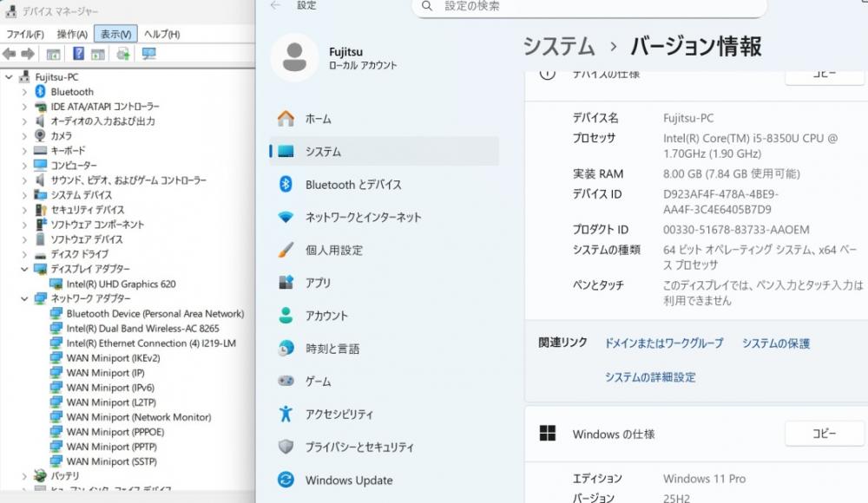Select システム in Settings sidebar

click(385, 151)
